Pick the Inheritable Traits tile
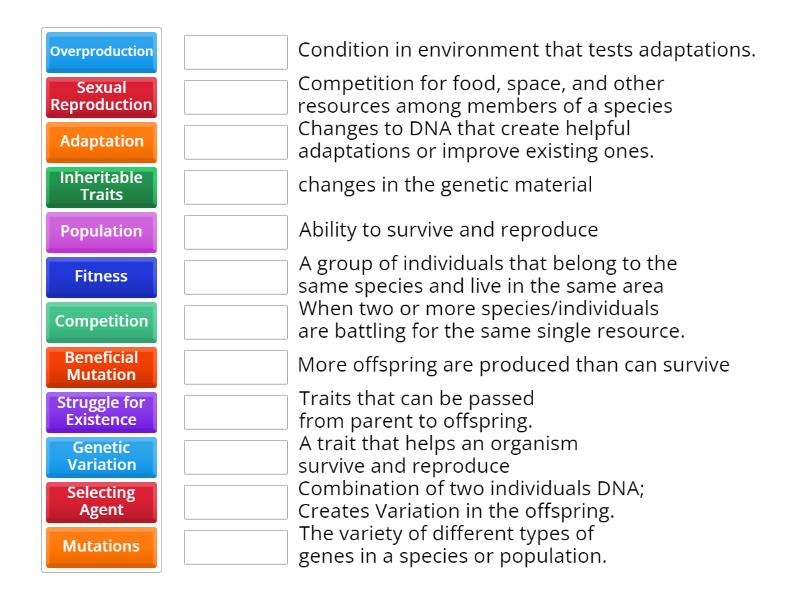Viewport: 800px width, 600px height. [x=100, y=187]
